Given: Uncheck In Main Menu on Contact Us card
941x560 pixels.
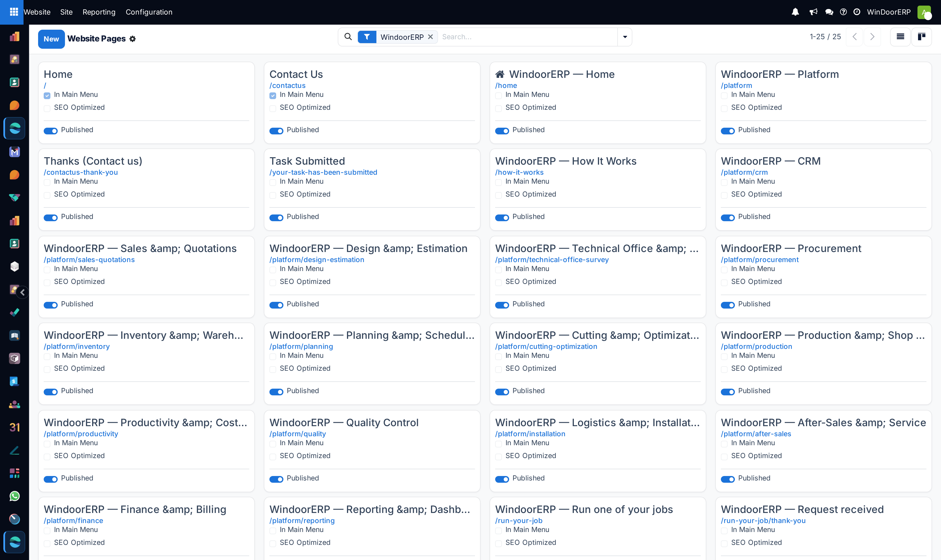Looking at the screenshot, I should coord(273,95).
